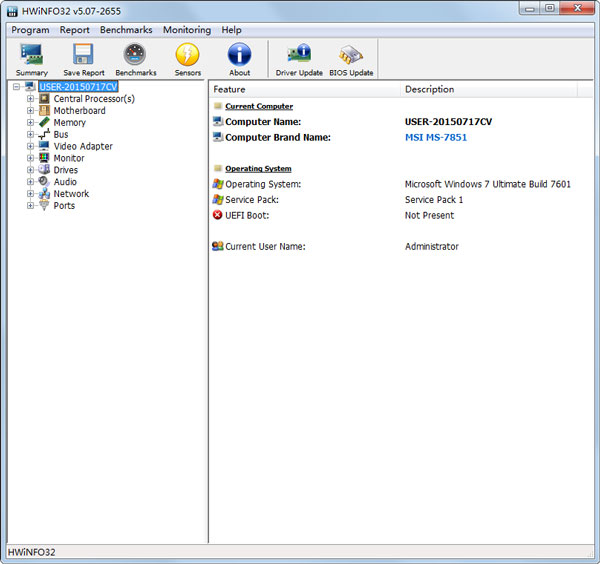This screenshot has width=600, height=564.
Task: Click the Bus tree icon
Action: [44, 134]
